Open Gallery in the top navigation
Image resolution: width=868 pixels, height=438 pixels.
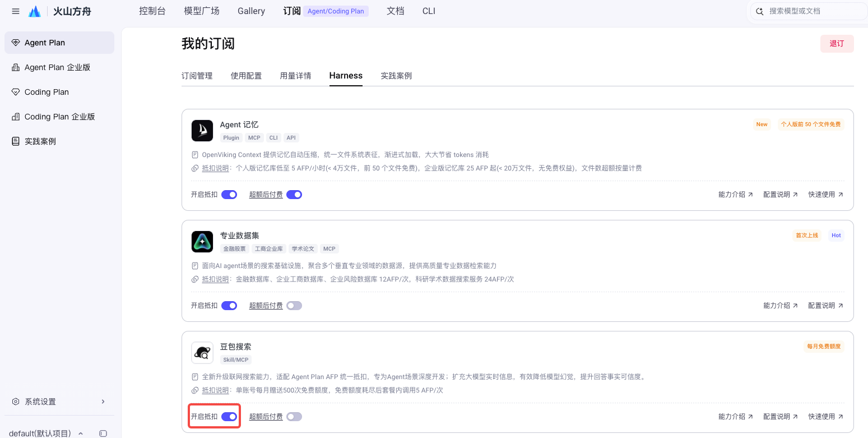(251, 11)
